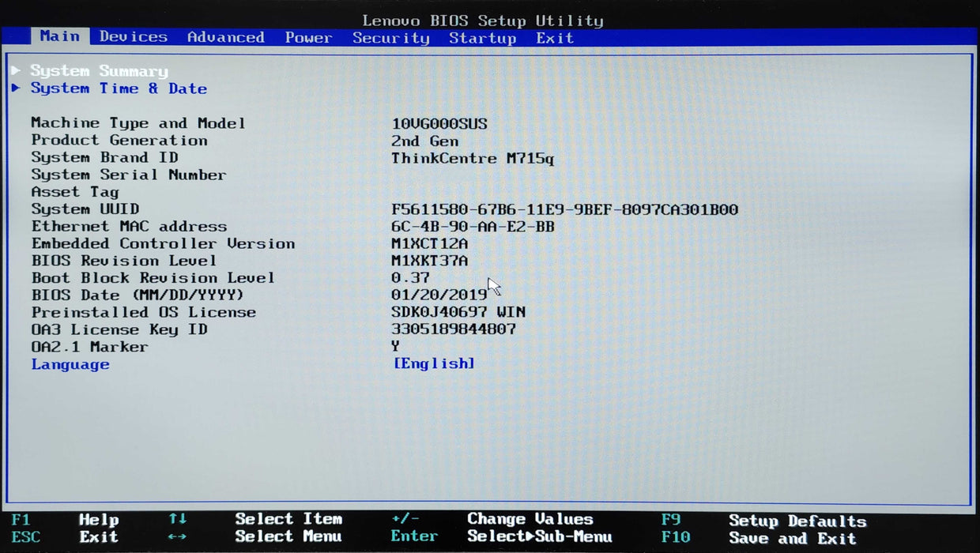Go to the Security tab
This screenshot has width=980, height=553.
(x=390, y=38)
